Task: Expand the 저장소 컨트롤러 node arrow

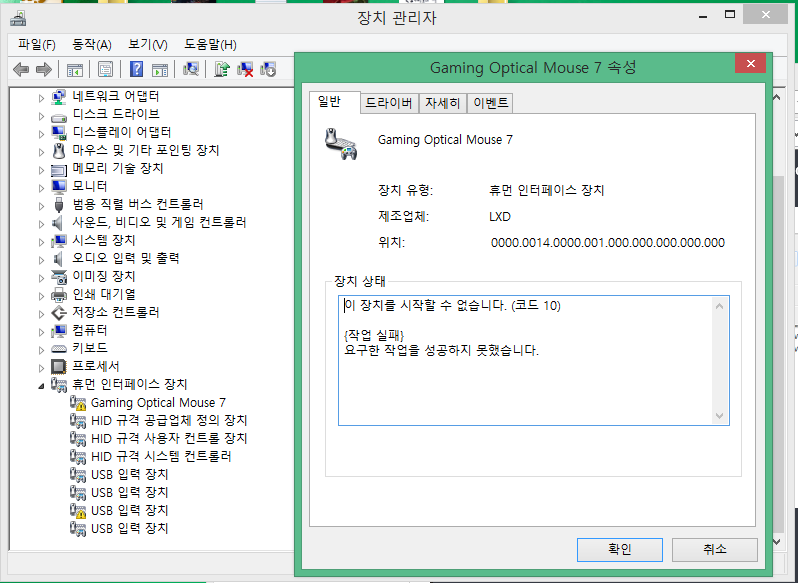Action: 42,314
